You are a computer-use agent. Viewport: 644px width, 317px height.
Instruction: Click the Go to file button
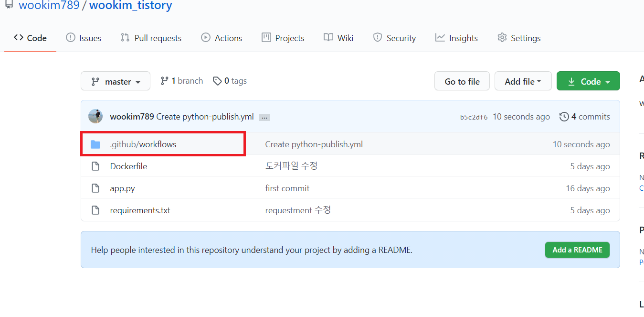tap(462, 81)
